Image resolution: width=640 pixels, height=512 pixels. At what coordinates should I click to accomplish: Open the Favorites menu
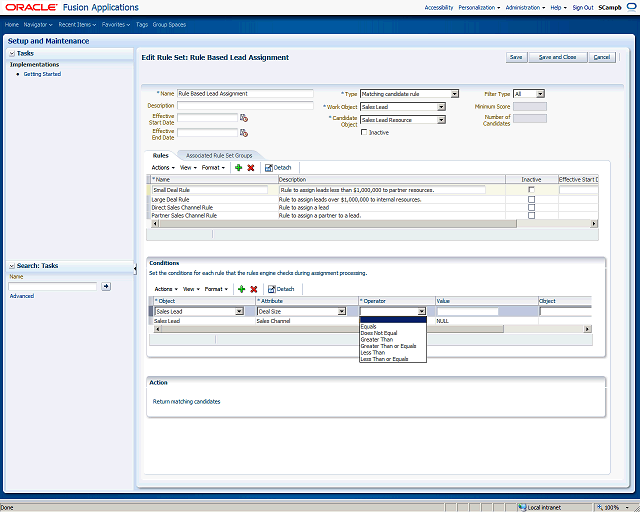click(116, 24)
